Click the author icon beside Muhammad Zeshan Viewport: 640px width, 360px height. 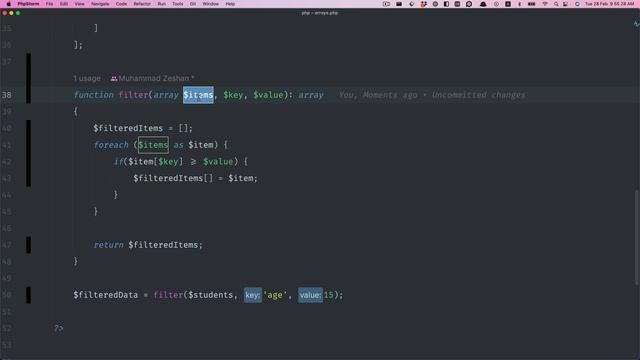click(x=114, y=78)
